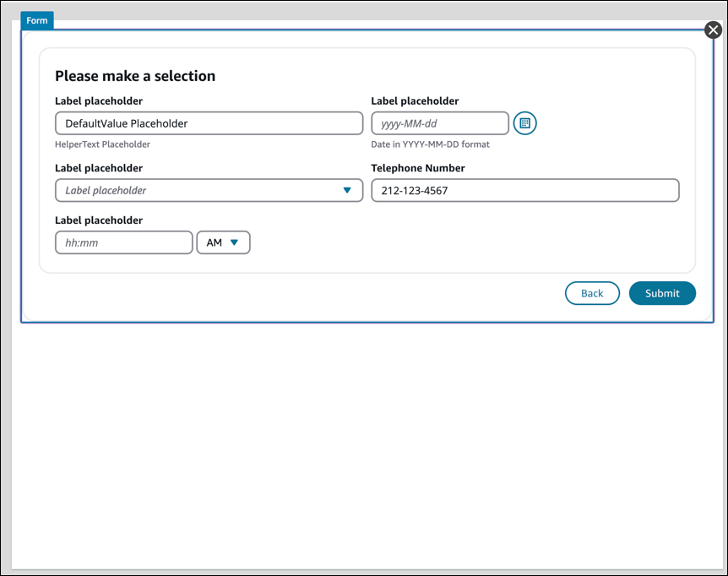Click the Telephone Number field showing 212-123-4567
728x576 pixels.
coord(525,190)
